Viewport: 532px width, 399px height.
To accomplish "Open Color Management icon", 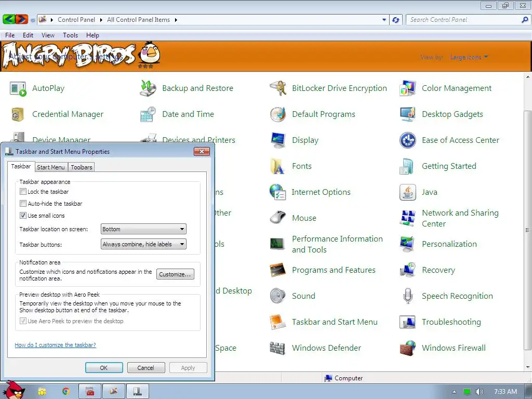I will tap(407, 88).
